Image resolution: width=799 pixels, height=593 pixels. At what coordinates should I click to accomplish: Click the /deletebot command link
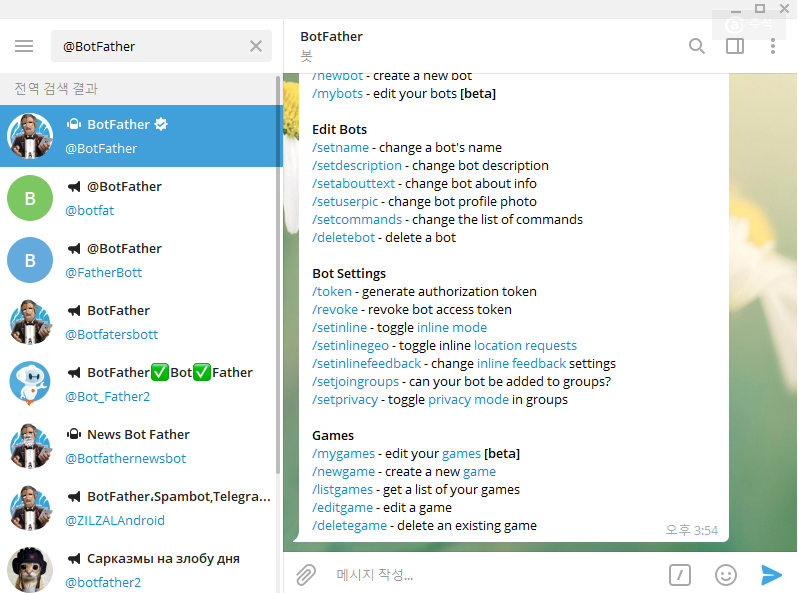pos(343,238)
